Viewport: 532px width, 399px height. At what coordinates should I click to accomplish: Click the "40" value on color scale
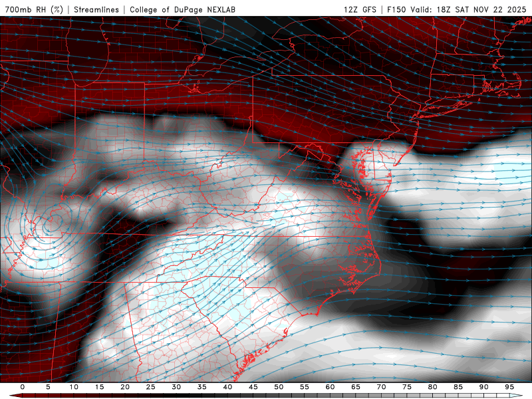click(x=227, y=387)
